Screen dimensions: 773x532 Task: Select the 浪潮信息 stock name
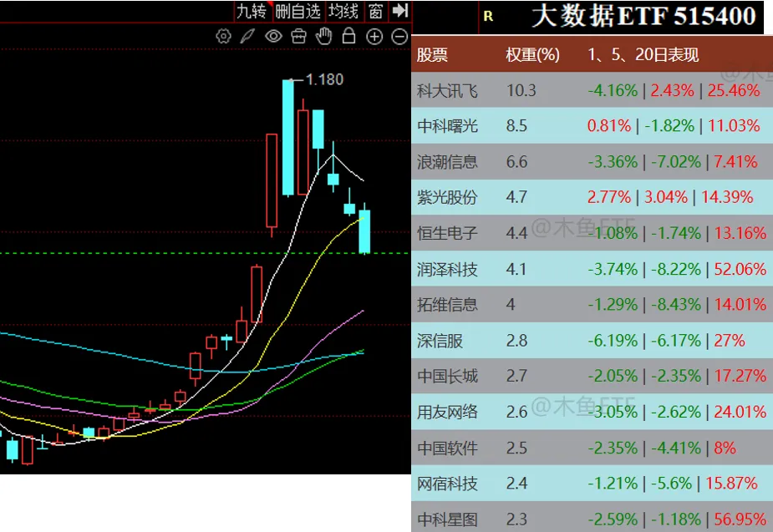(447, 162)
